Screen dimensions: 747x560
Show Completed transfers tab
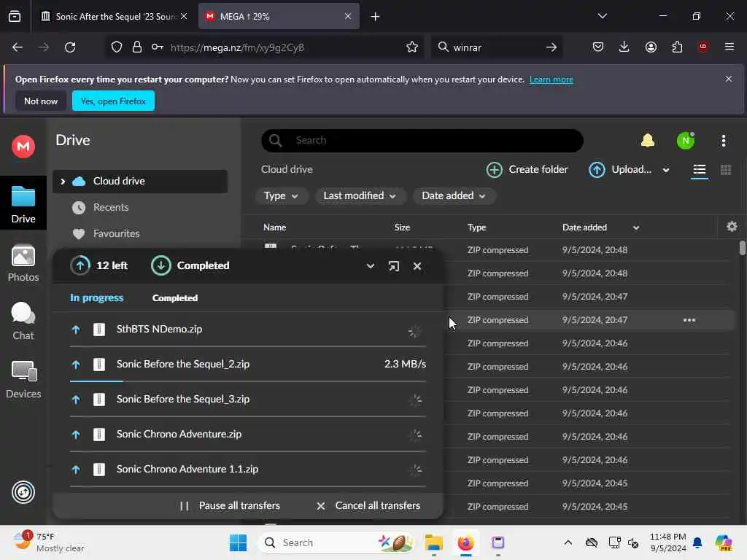click(175, 298)
